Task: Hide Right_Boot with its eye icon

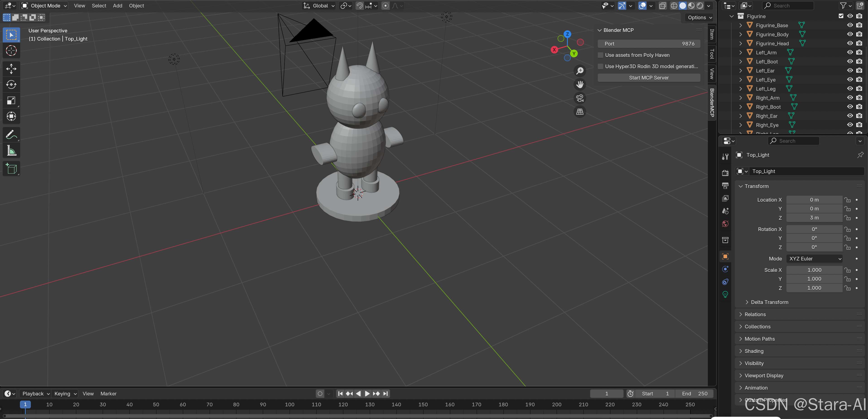Action: pyautogui.click(x=850, y=106)
